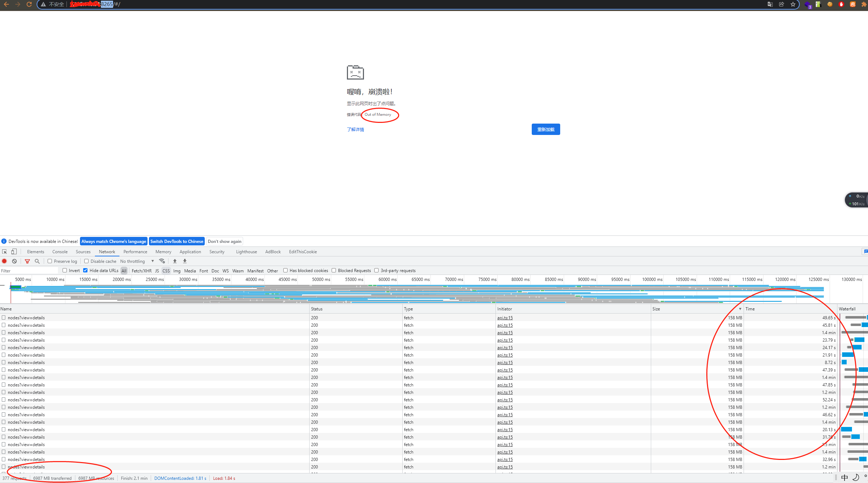Filter requests by Fetch/XHR type
Viewport: 868px width, 483px height.
(x=141, y=270)
